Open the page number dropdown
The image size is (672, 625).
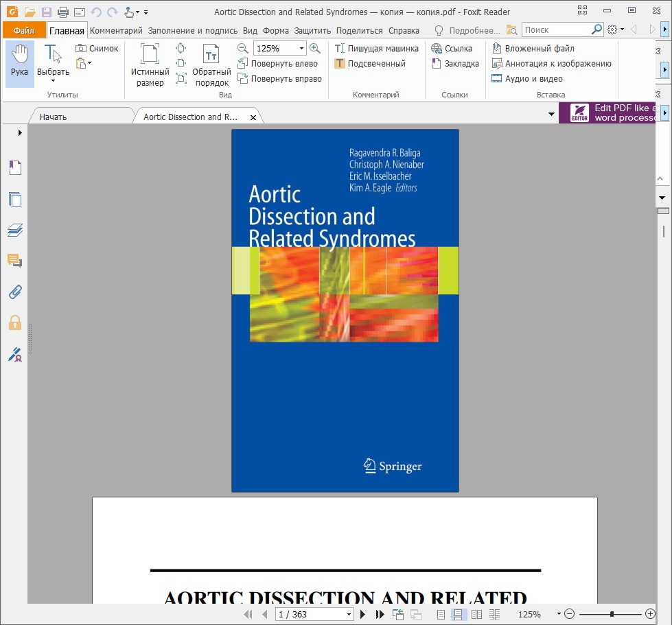349,614
